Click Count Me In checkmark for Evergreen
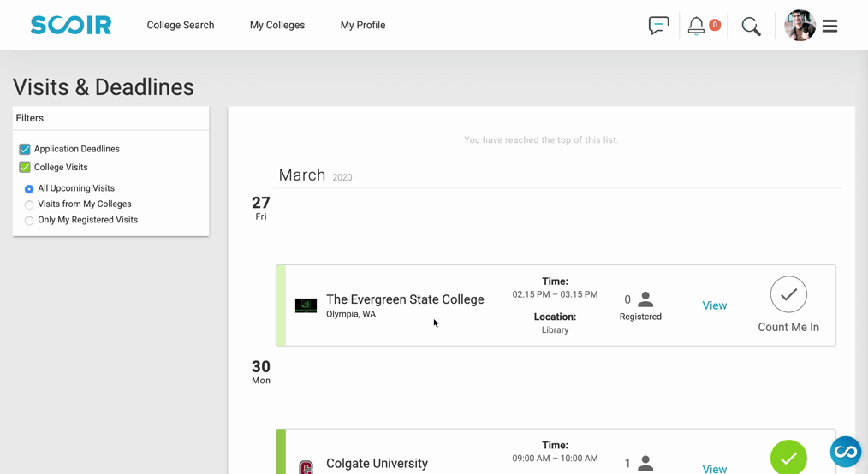868x474 pixels. (788, 294)
